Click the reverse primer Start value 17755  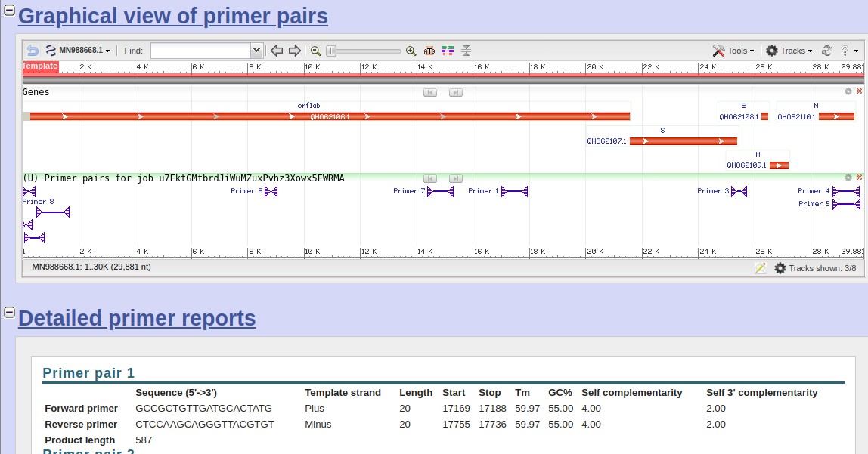click(x=456, y=425)
